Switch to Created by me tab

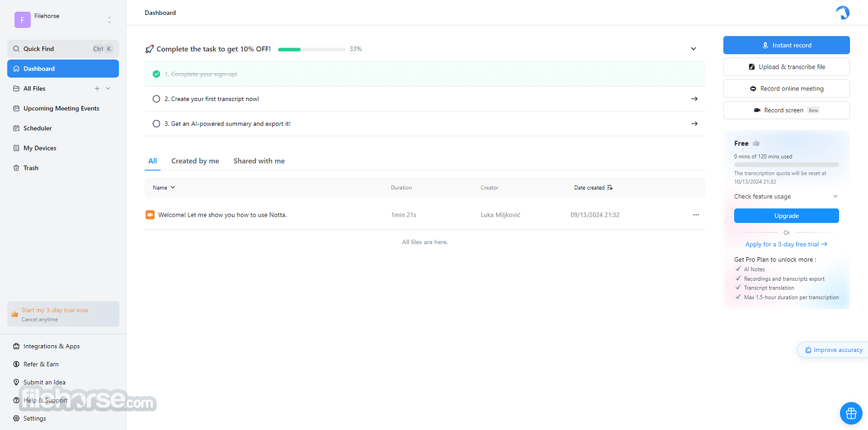point(195,161)
